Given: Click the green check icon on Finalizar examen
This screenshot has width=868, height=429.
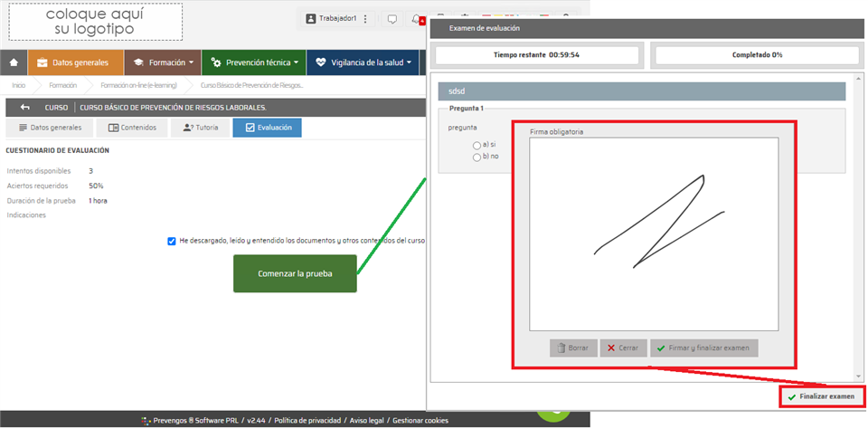Looking at the screenshot, I should point(792,396).
